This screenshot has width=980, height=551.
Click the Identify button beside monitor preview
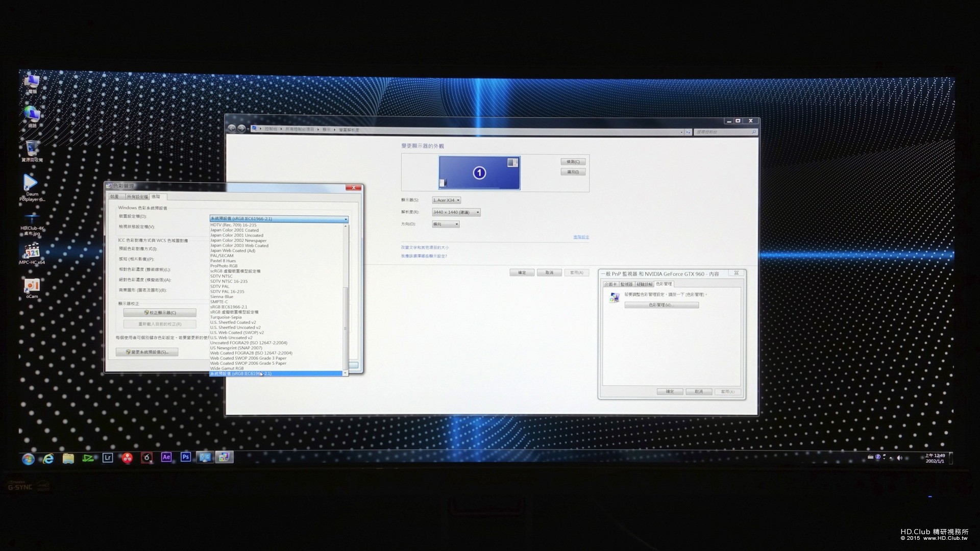pos(573,172)
